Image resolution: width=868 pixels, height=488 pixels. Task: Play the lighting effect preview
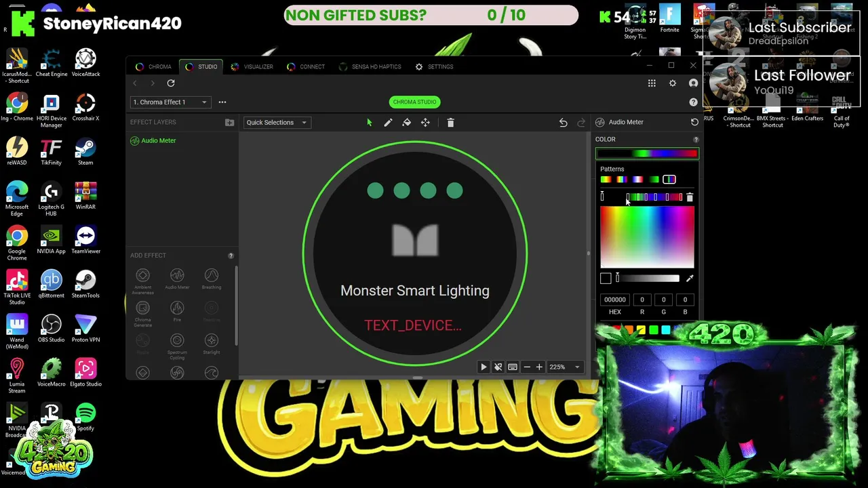(484, 367)
